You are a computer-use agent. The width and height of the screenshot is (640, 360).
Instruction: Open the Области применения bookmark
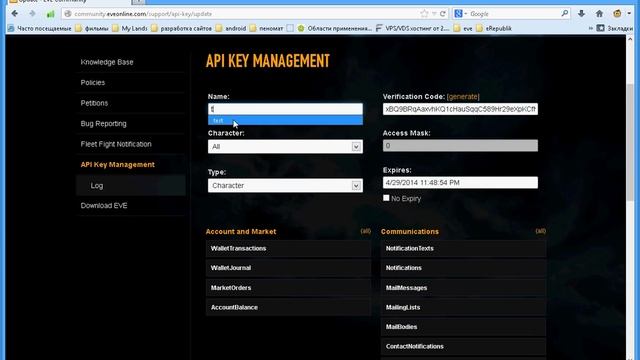[335, 28]
